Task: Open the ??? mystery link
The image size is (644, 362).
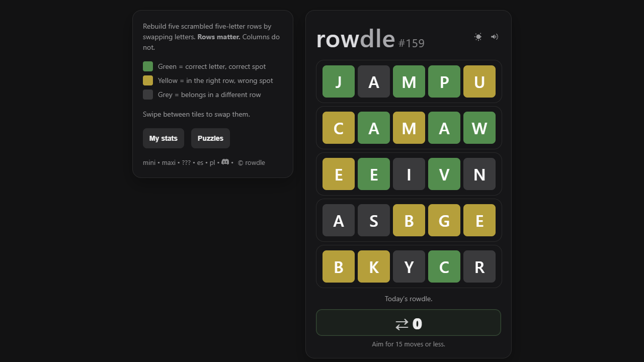Action: pyautogui.click(x=186, y=163)
